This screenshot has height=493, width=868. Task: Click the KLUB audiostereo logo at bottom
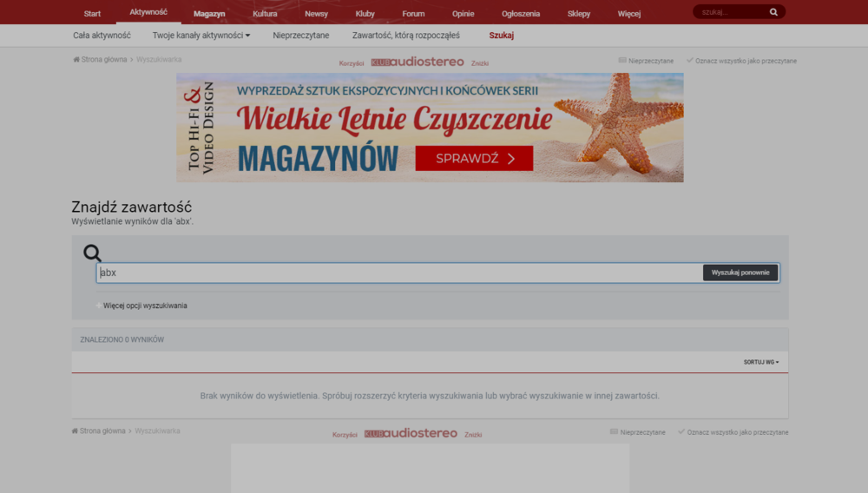411,433
